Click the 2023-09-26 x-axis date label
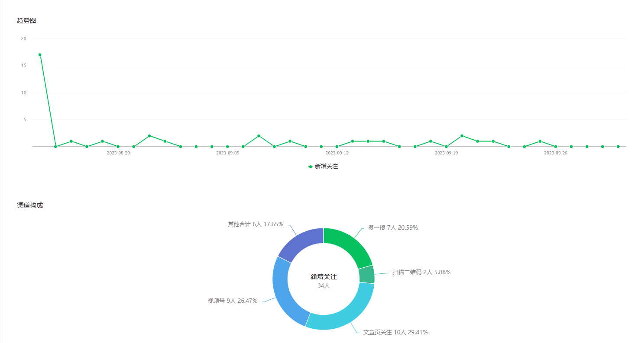The width and height of the screenshot is (644, 343). coord(555,153)
